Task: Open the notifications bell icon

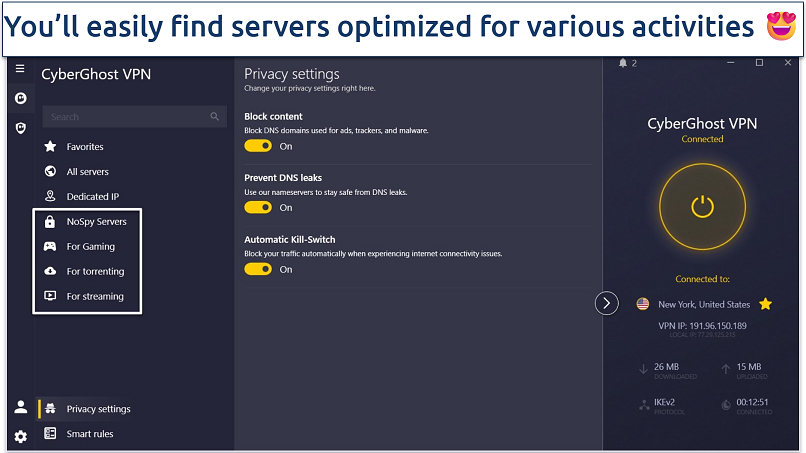Action: 623,63
